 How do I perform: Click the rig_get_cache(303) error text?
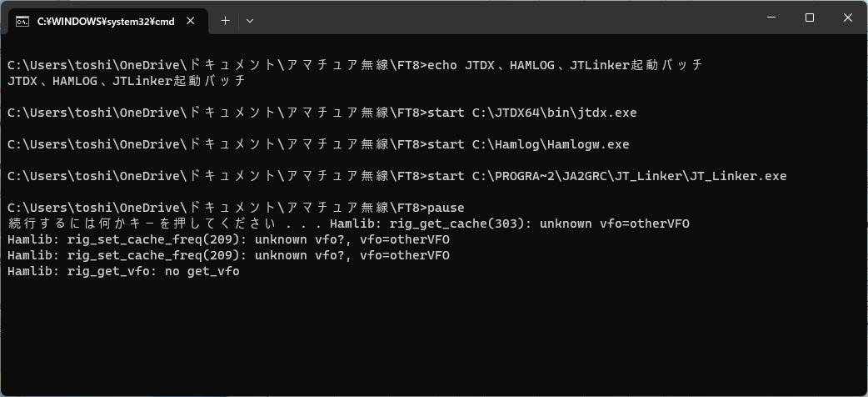(510, 224)
